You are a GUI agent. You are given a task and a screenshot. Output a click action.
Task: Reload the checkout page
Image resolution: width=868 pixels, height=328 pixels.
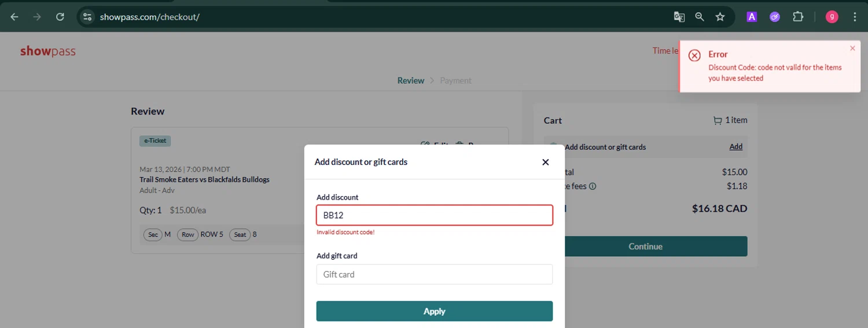(x=60, y=17)
